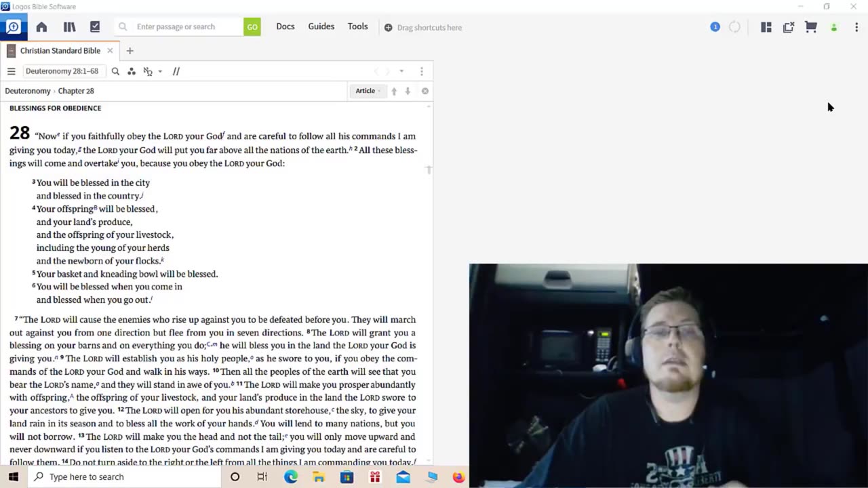Open the Library icon
Image resolution: width=868 pixels, height=488 pixels.
[69, 27]
